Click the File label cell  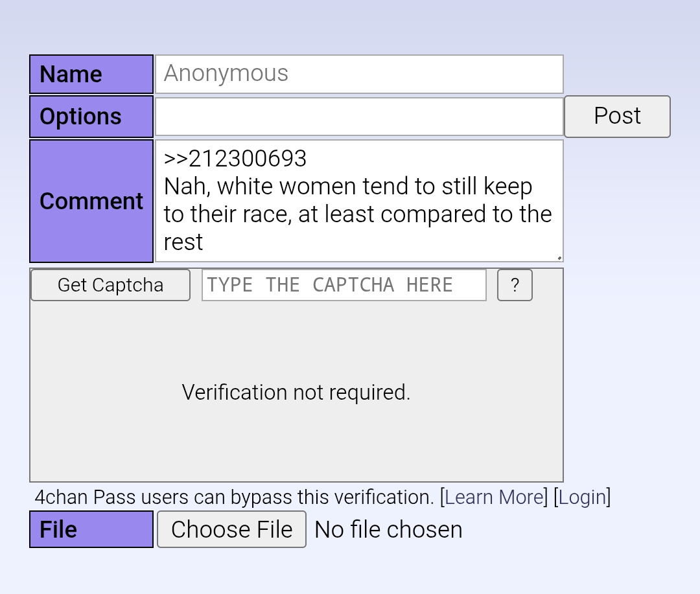[91, 529]
